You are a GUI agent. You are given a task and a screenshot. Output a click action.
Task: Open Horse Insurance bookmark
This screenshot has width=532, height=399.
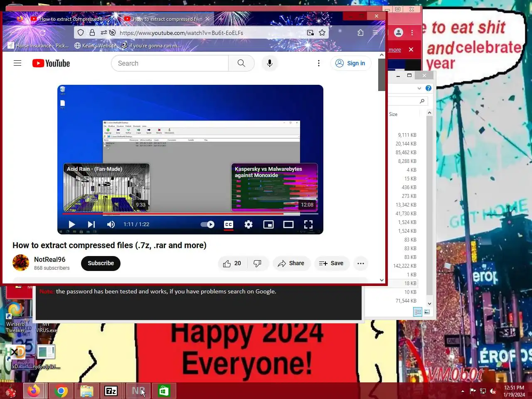[x=38, y=45]
